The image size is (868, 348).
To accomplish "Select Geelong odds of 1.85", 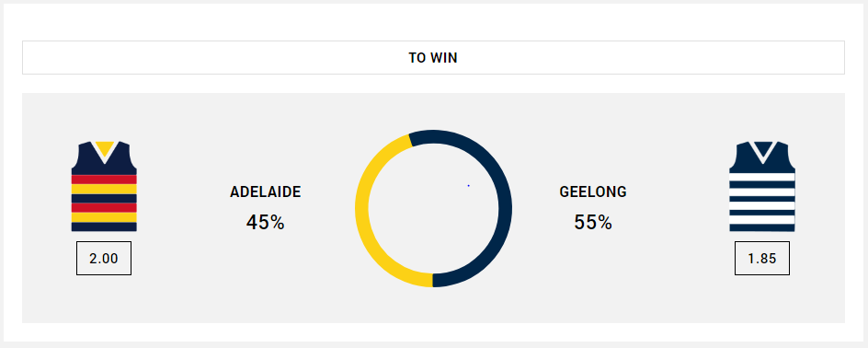I will [x=762, y=258].
